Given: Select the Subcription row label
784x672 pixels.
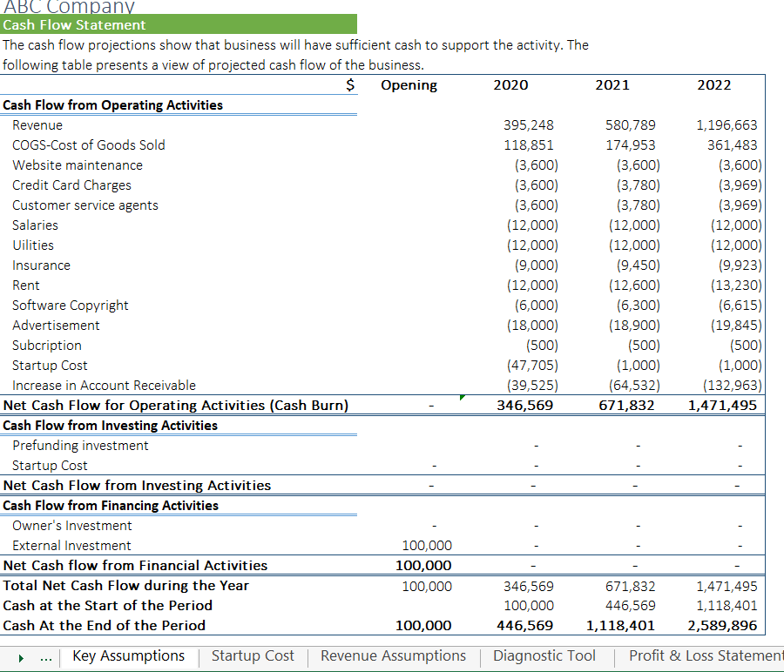Looking at the screenshot, I should coord(47,346).
